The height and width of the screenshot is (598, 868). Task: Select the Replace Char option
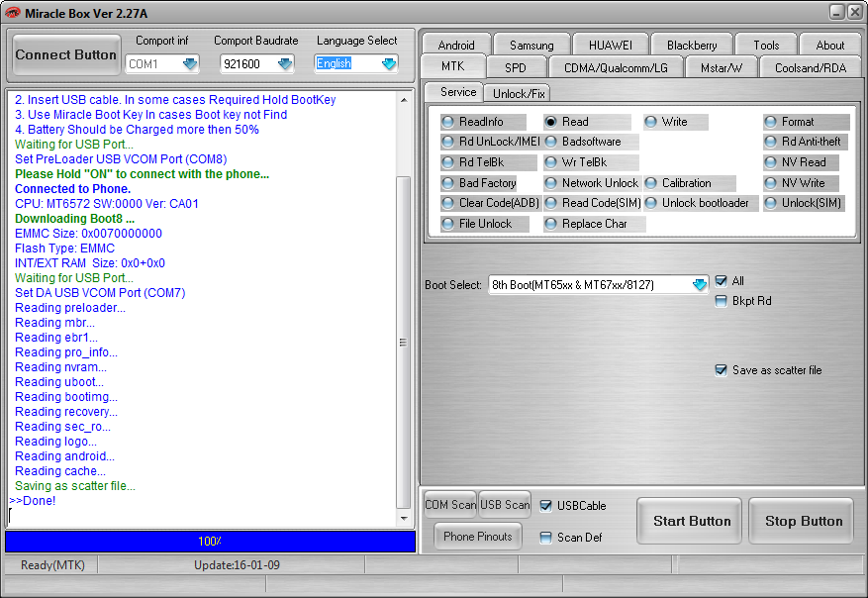pyautogui.click(x=594, y=224)
